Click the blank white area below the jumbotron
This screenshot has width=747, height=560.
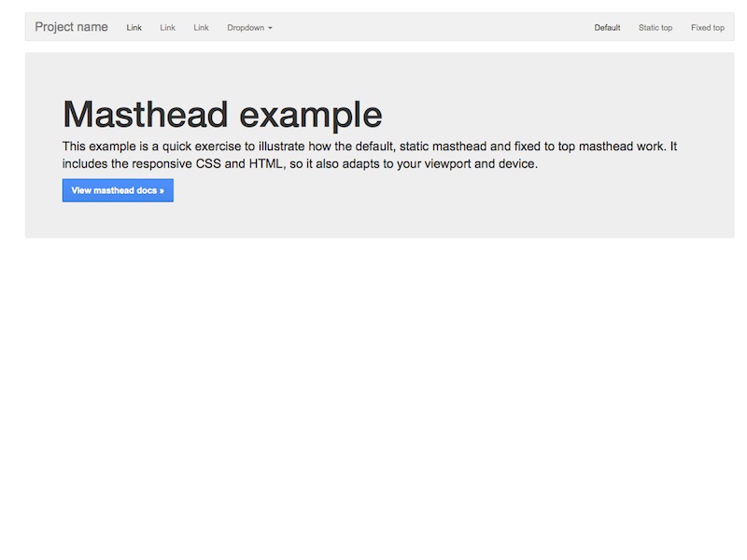click(x=373, y=392)
